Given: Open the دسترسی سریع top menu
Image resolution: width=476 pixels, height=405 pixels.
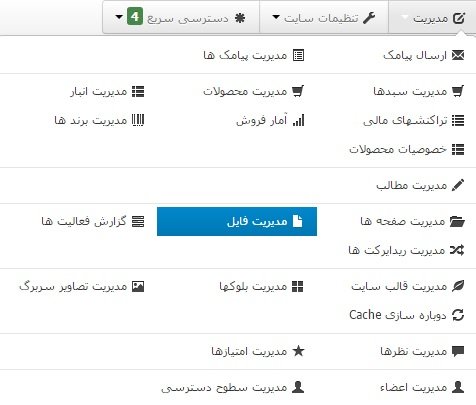Looking at the screenshot, I should click(181, 18).
